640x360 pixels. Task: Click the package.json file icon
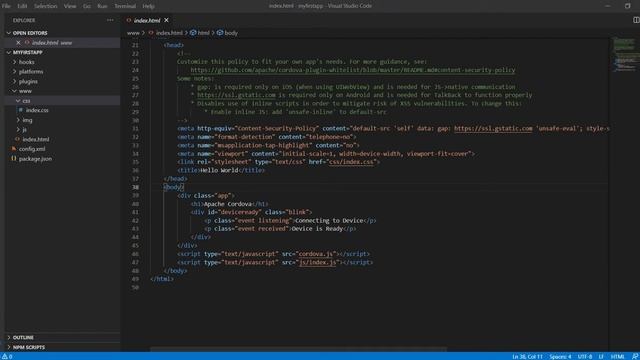click(13, 159)
